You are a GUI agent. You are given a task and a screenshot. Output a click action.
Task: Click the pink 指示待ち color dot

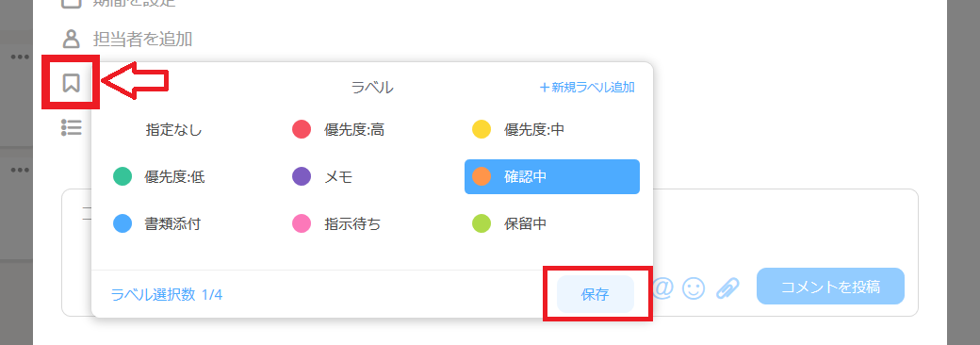pos(302,223)
